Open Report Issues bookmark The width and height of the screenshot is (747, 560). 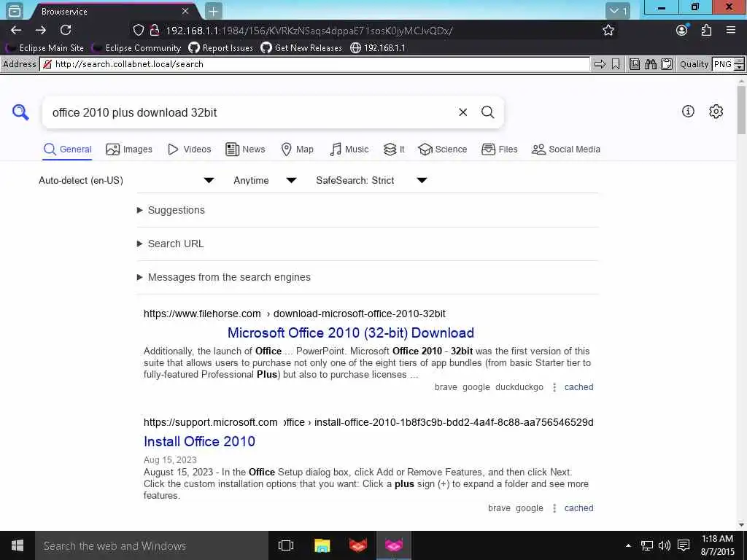point(220,48)
